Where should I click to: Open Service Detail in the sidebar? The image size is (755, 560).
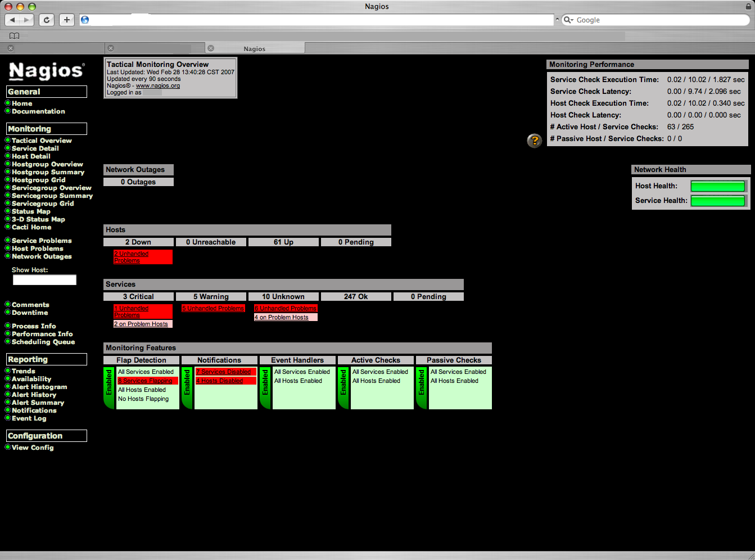click(35, 148)
